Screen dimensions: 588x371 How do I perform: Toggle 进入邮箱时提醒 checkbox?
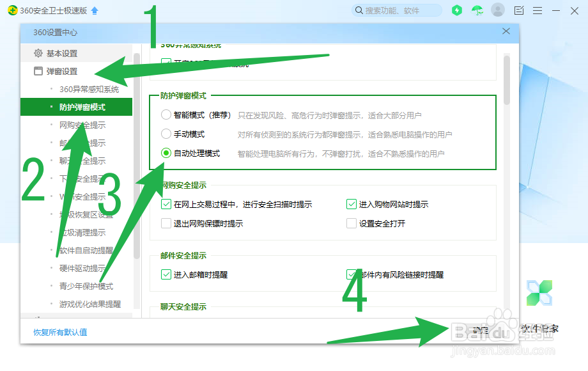click(x=166, y=274)
